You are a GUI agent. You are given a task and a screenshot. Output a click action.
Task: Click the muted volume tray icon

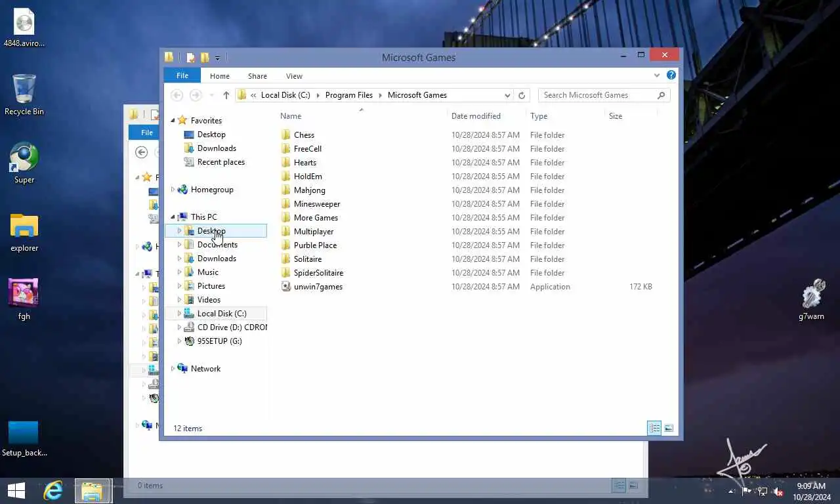(778, 491)
